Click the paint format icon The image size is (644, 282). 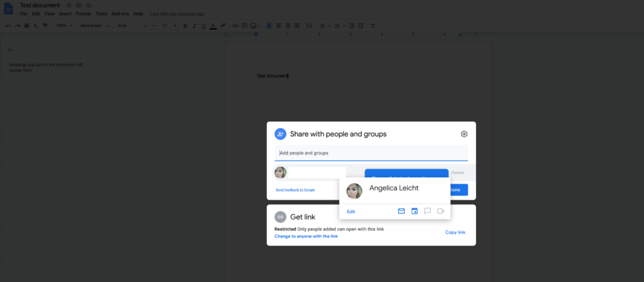[45, 25]
